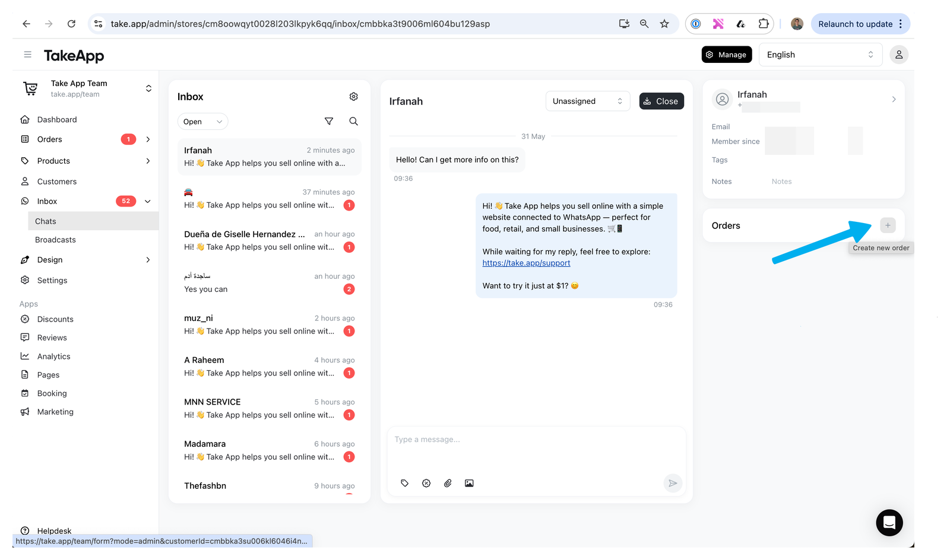Collapse the Inbox submenu chevron
The height and width of the screenshot is (560, 950).
coord(148,201)
